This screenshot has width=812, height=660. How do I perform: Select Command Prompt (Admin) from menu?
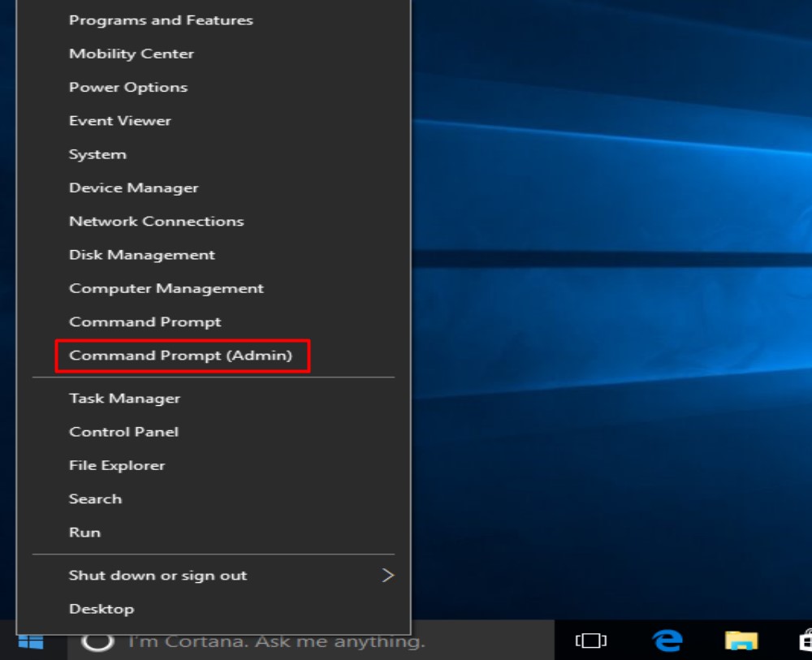(181, 356)
